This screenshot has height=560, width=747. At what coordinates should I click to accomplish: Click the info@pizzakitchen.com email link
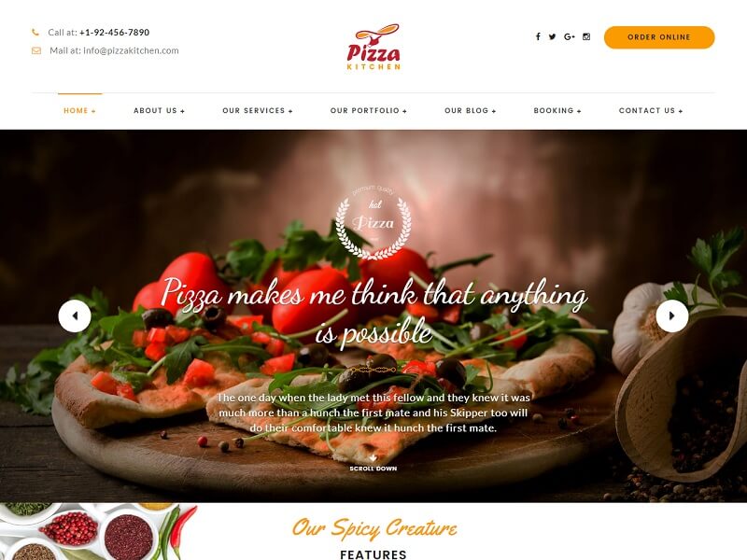pos(131,50)
